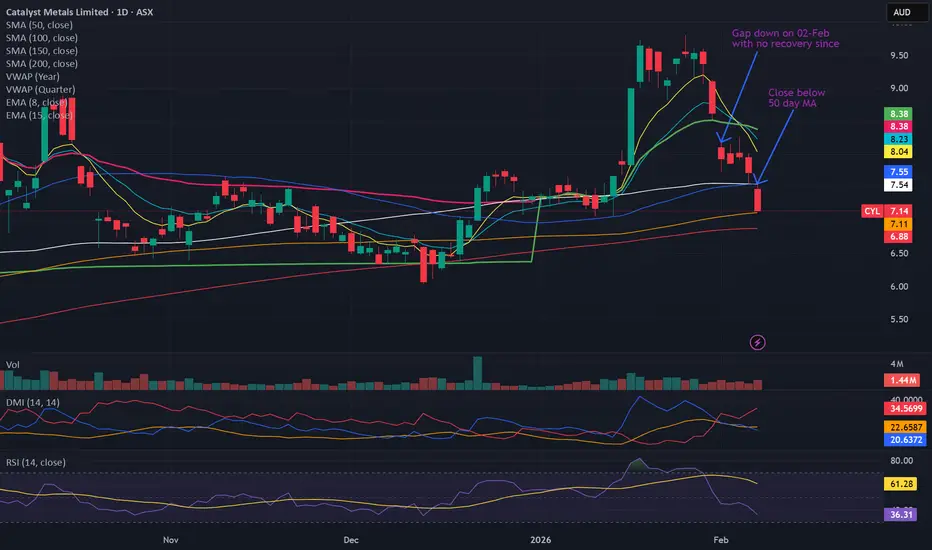Click the 20.6372 DMI value label
The height and width of the screenshot is (550, 932).
click(x=906, y=440)
